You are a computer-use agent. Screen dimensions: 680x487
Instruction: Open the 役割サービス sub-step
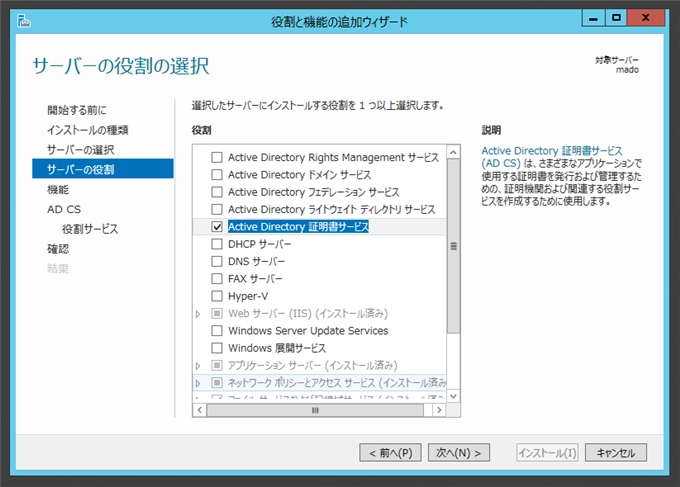click(90, 229)
